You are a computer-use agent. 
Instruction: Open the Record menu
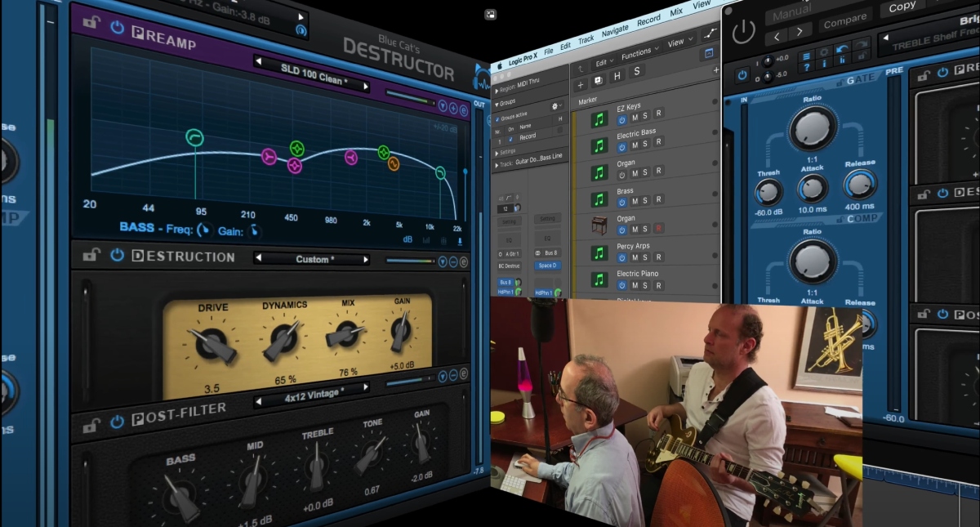click(x=648, y=20)
